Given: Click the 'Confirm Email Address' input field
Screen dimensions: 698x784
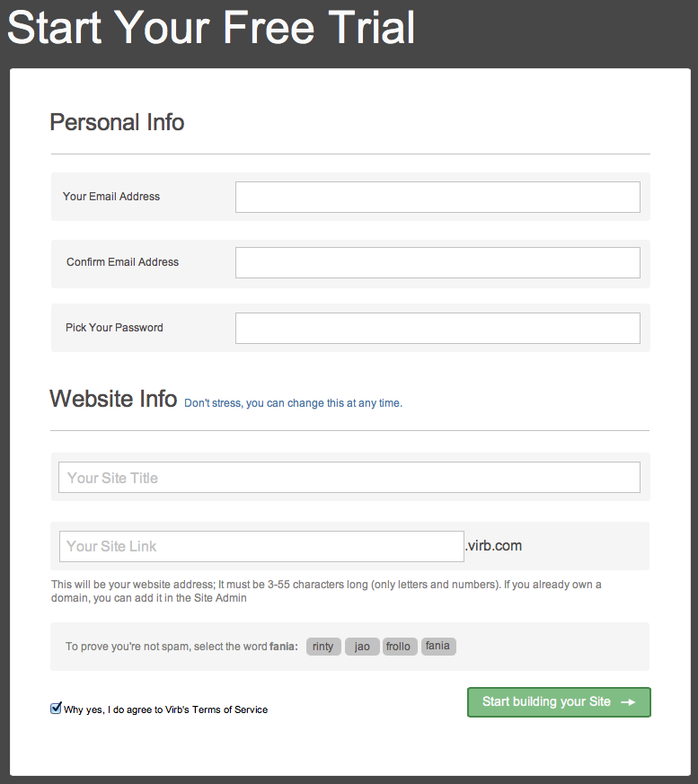Looking at the screenshot, I should (437, 262).
